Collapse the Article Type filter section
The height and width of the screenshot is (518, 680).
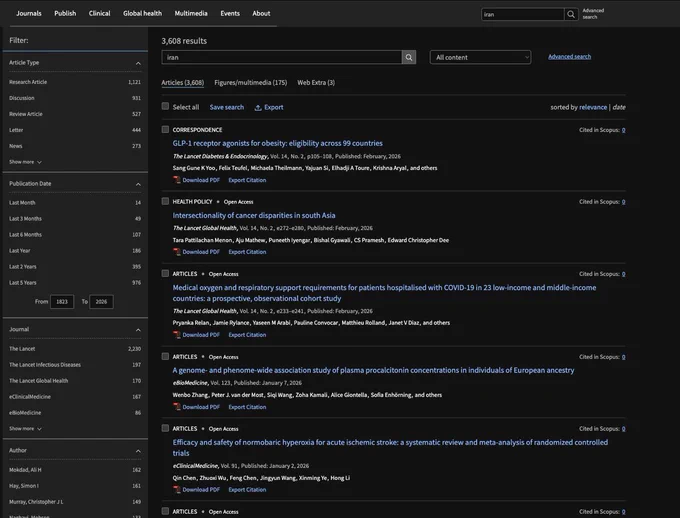(138, 63)
